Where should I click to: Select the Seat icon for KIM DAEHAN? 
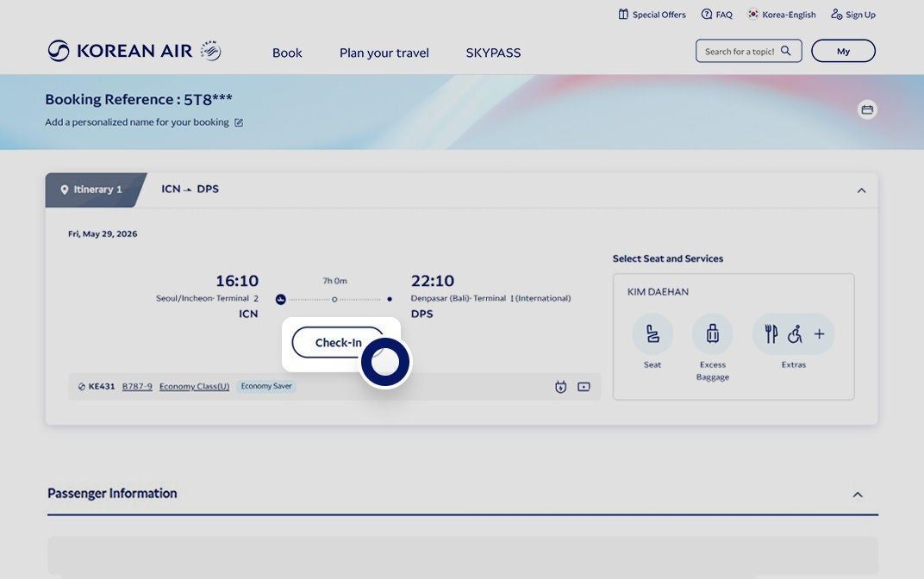pyautogui.click(x=652, y=334)
